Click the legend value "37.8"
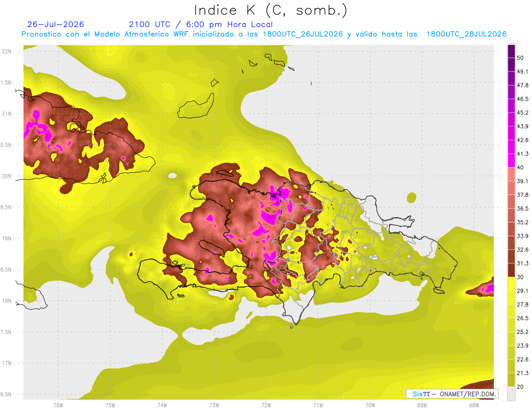Viewport: 532px width, 411px height. [523, 195]
